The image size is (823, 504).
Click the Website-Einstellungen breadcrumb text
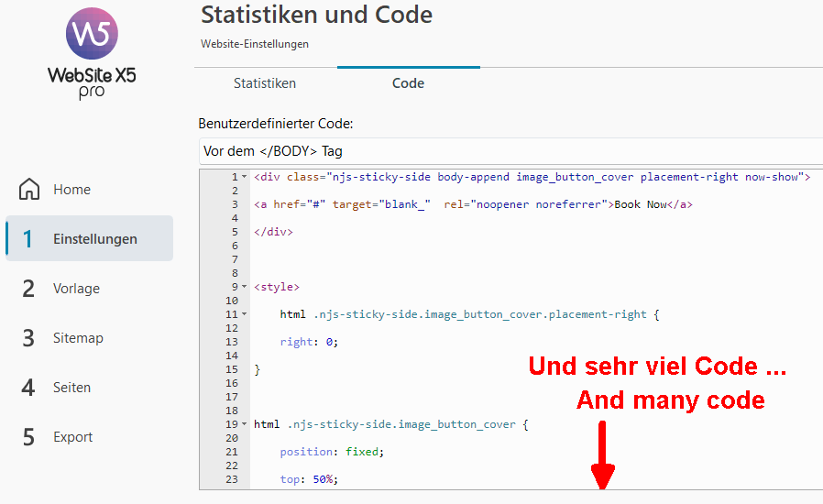(255, 44)
